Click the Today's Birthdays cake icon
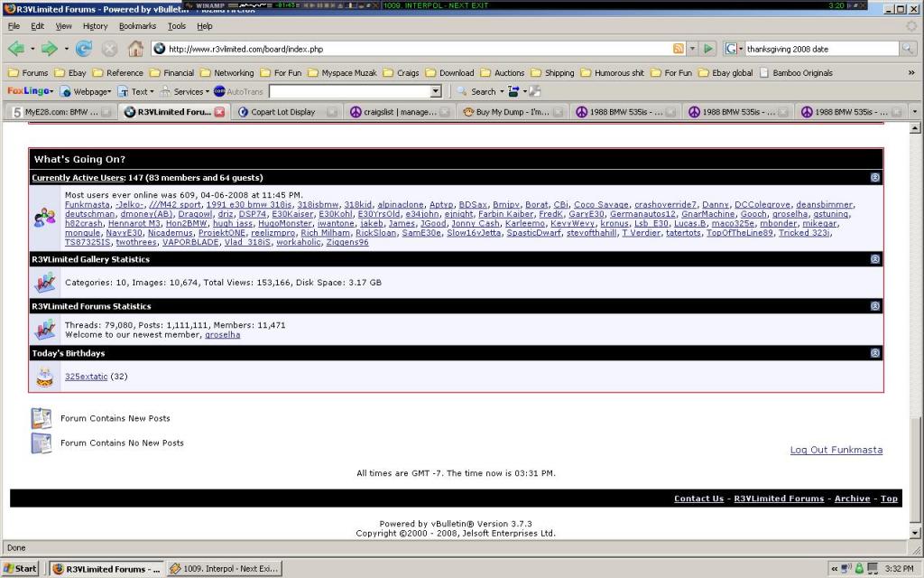Image resolution: width=924 pixels, height=578 pixels. [x=44, y=377]
